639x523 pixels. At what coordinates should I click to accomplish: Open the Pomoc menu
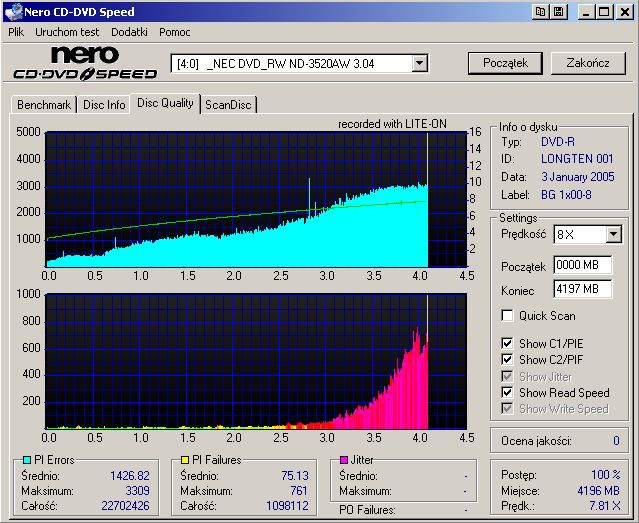pos(174,32)
